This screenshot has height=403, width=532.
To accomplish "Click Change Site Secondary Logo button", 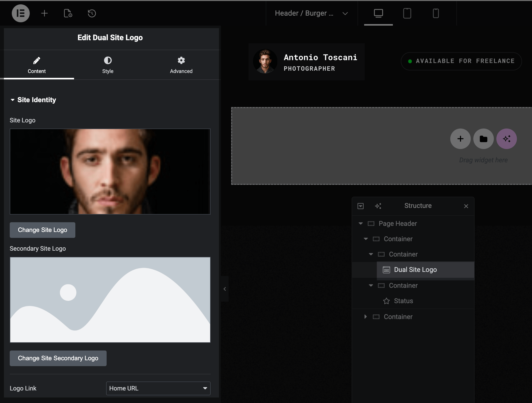I will pos(58,358).
